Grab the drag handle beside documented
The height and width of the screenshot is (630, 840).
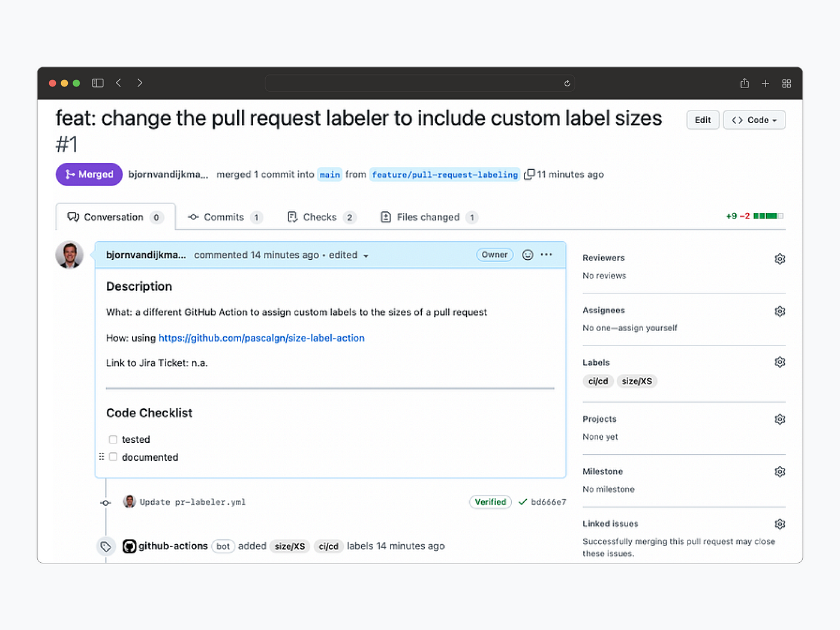coord(101,457)
